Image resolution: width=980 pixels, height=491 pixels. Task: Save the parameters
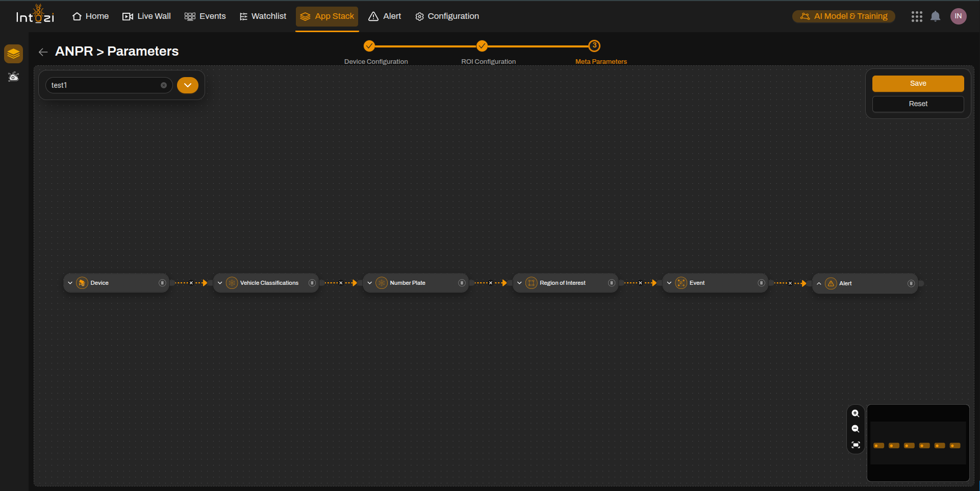[x=918, y=84]
